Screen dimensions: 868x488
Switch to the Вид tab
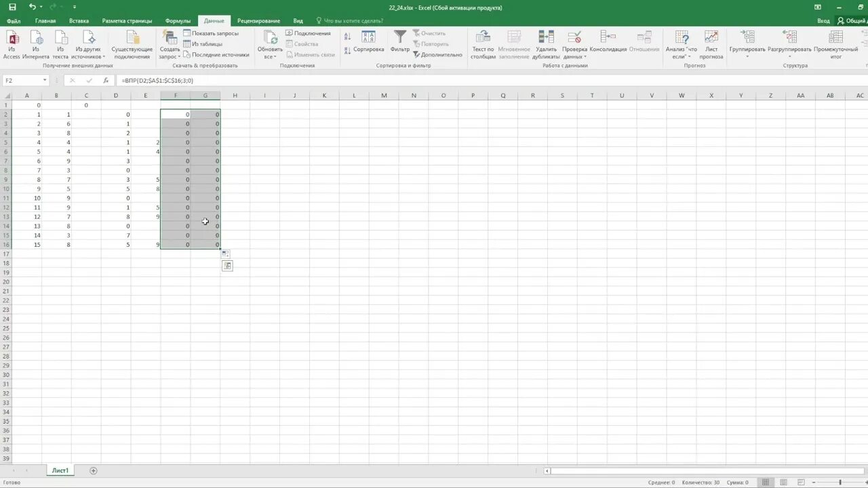[298, 21]
